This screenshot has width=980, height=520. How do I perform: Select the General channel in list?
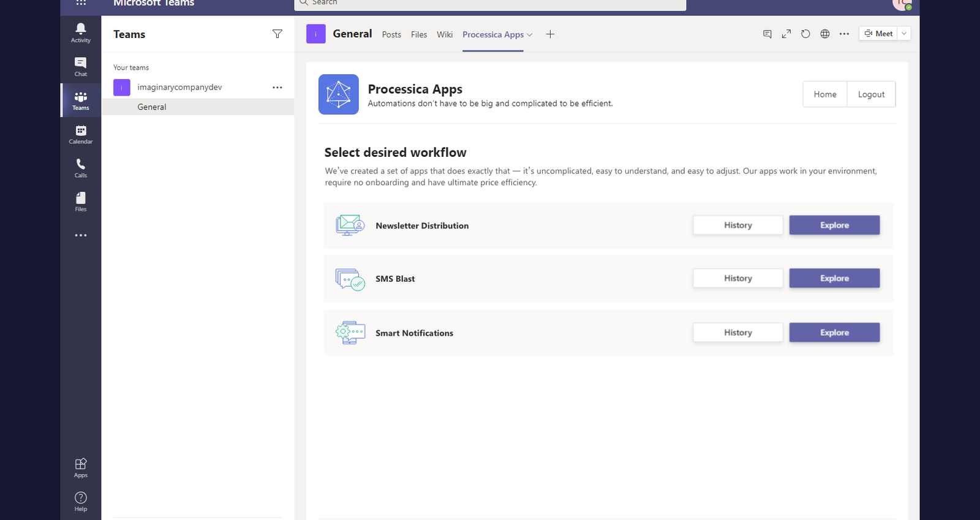(198, 107)
